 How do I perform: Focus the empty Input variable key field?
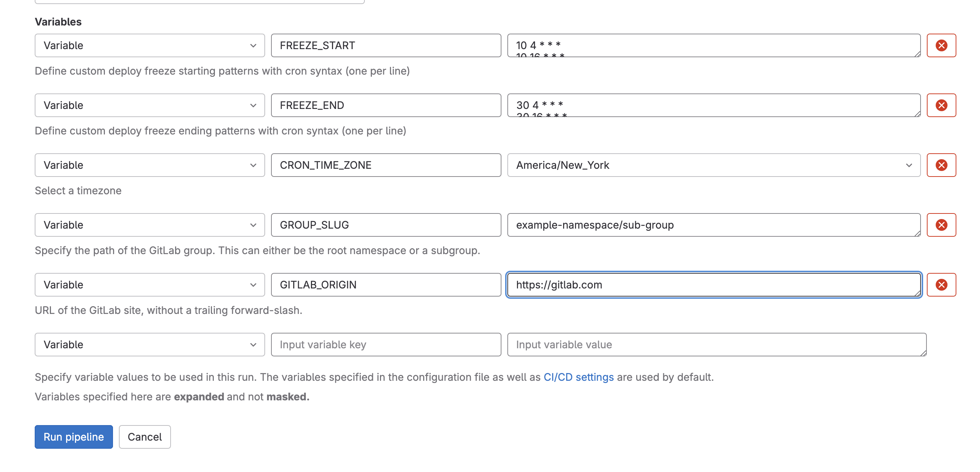coord(386,345)
